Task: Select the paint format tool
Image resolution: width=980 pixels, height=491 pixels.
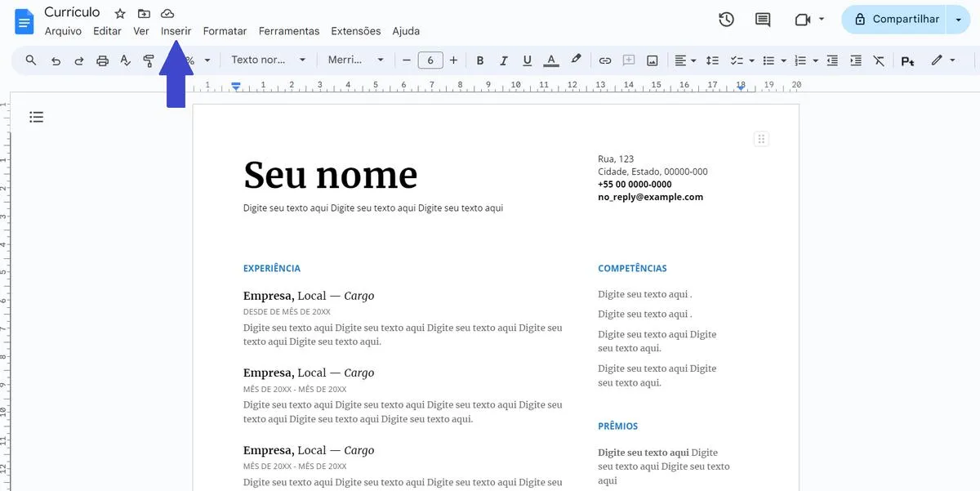Action: tap(148, 60)
